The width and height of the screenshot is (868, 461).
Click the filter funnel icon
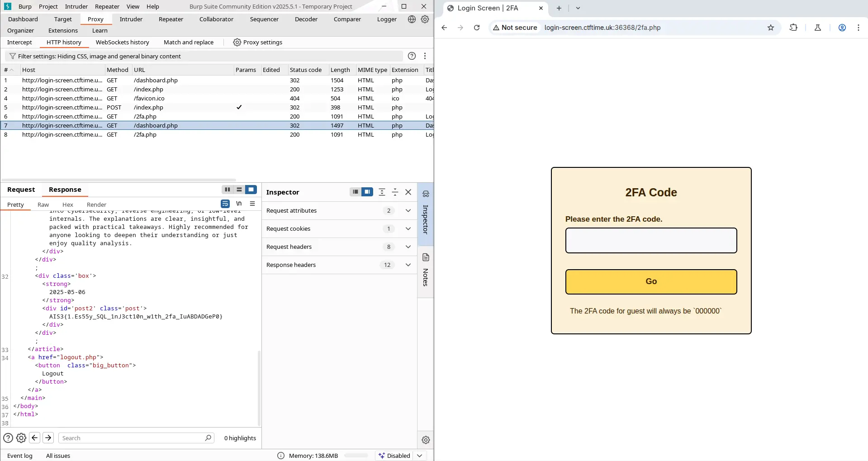13,56
